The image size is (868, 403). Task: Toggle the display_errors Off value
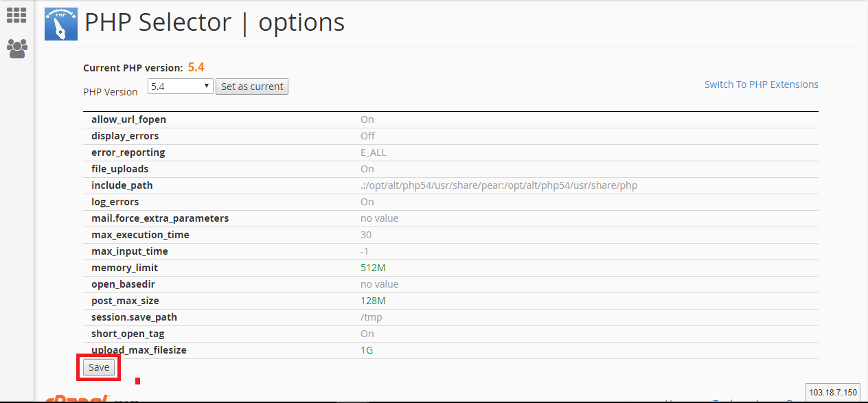point(367,136)
